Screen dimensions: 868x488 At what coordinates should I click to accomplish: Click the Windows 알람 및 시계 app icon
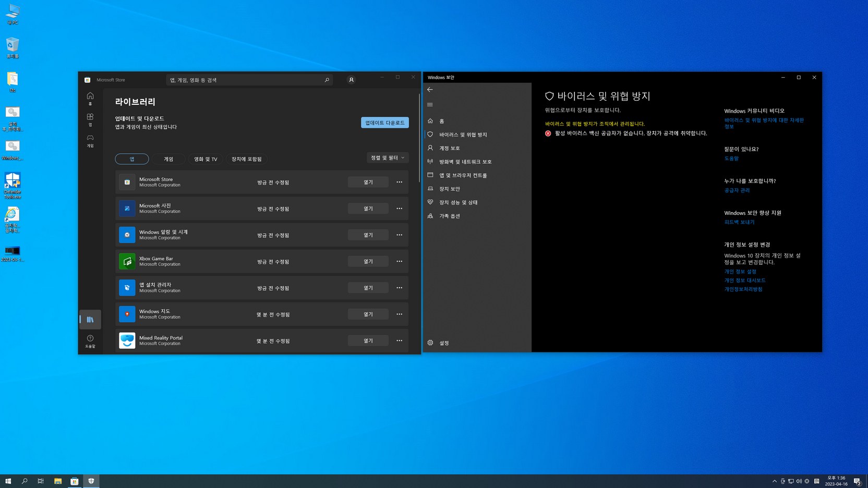[x=127, y=235]
